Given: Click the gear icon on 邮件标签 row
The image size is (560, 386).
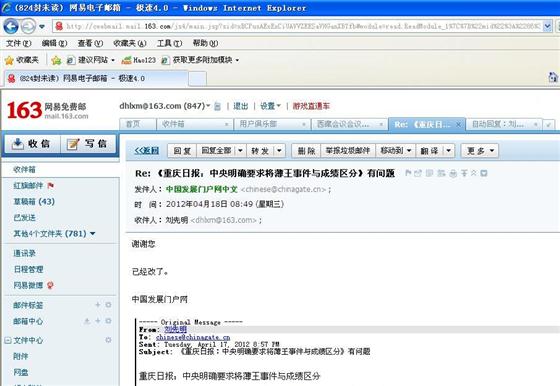Looking at the screenshot, I should pyautogui.click(x=108, y=305).
